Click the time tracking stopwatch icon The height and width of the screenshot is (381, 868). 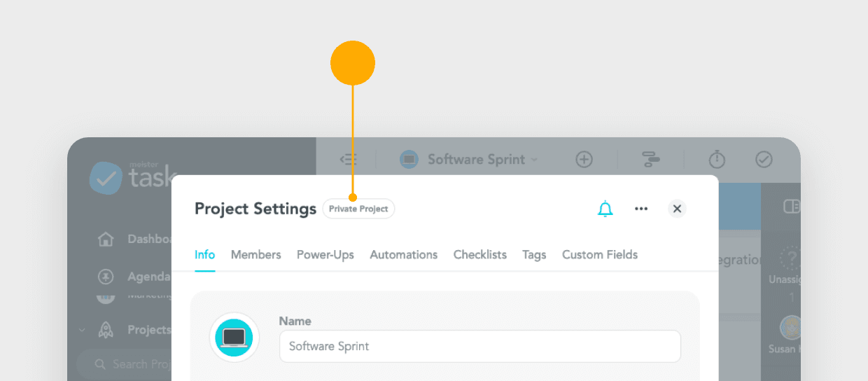point(717,160)
